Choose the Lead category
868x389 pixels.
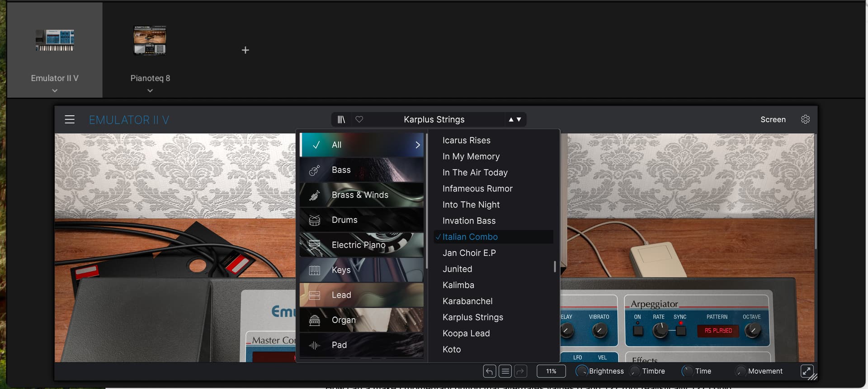tap(362, 295)
